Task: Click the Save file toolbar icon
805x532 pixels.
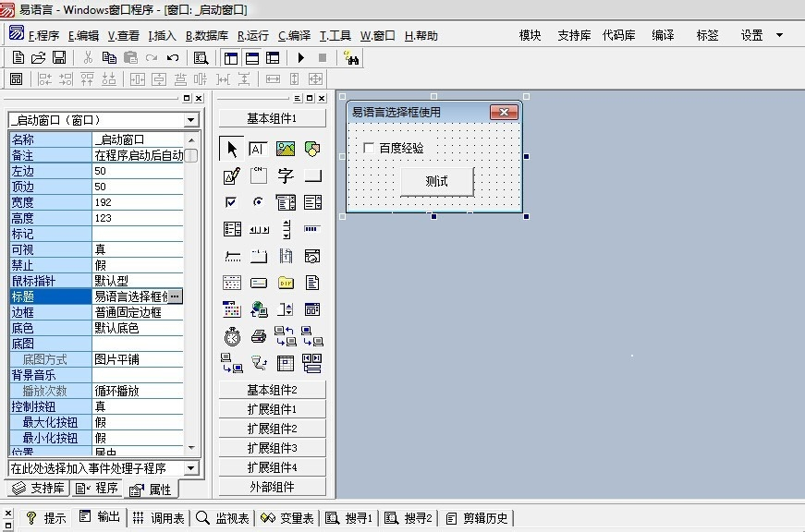Action: 59,57
